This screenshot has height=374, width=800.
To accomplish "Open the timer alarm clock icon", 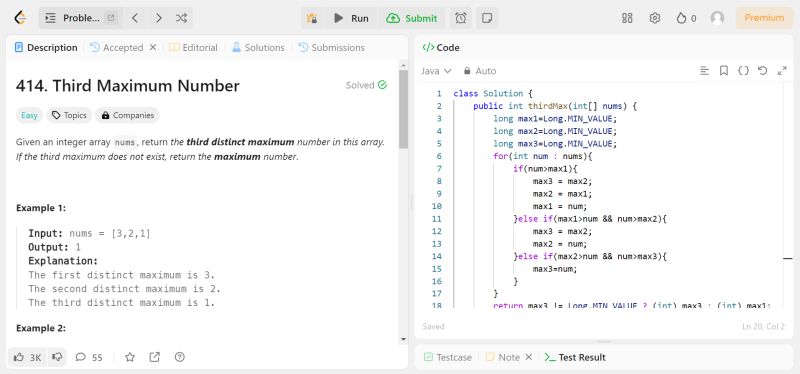I will click(x=461, y=18).
